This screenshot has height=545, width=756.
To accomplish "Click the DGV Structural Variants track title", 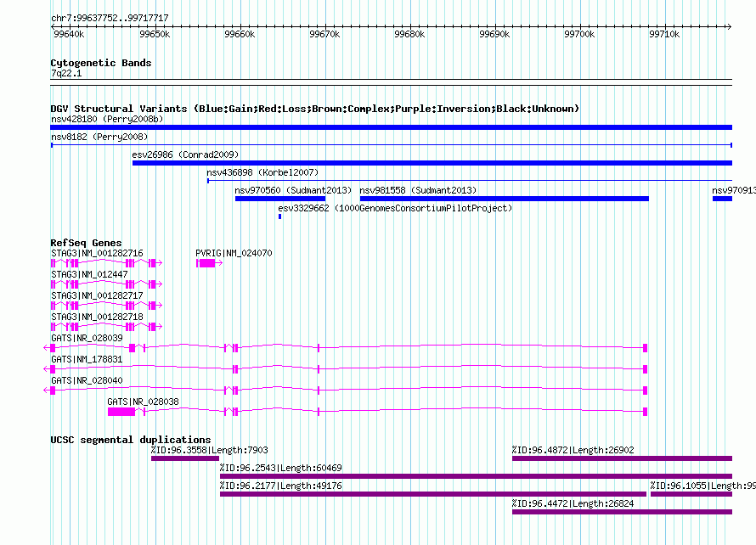I will click(x=315, y=109).
